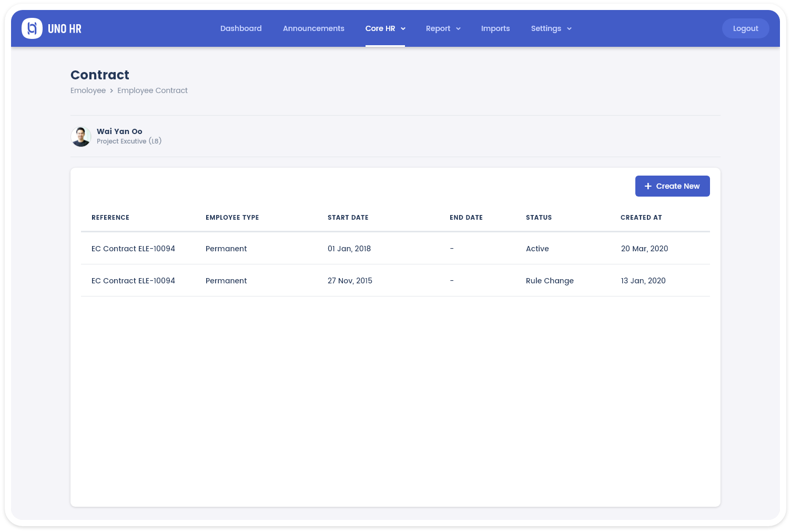Expand the Settings dropdown chevron
Screen dimensions: 791x532
click(569, 29)
